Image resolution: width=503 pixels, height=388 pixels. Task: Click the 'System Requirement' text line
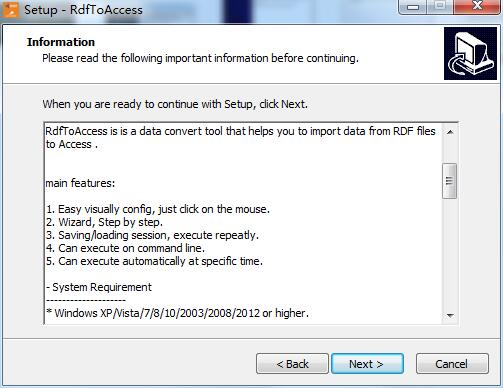(x=99, y=287)
